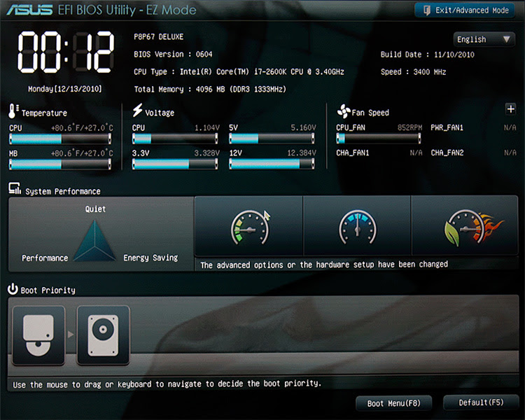The height and width of the screenshot is (420, 525).
Task: Select the Normal blue gauge mode
Action: click(x=357, y=226)
